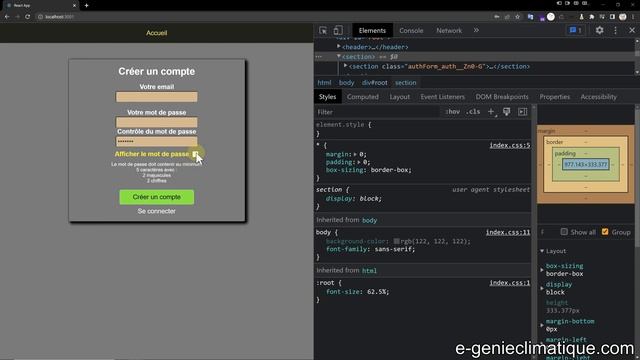Image resolution: width=640 pixels, height=360 pixels.
Task: Close the DevTools panel
Action: [632, 30]
